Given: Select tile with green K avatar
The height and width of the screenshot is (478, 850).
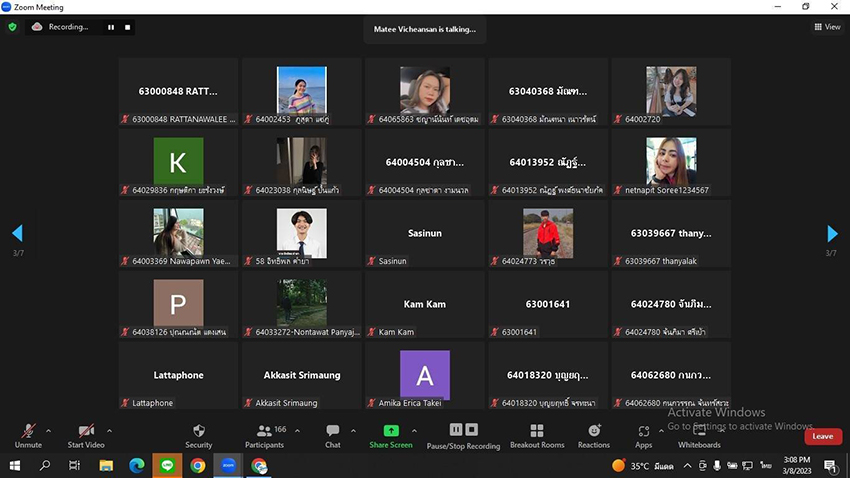Looking at the screenshot, I should click(x=178, y=163).
